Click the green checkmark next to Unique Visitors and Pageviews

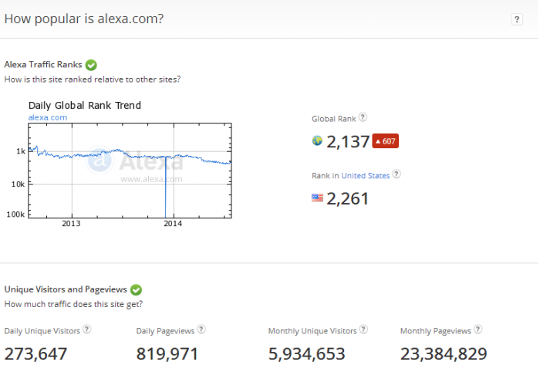[136, 289]
